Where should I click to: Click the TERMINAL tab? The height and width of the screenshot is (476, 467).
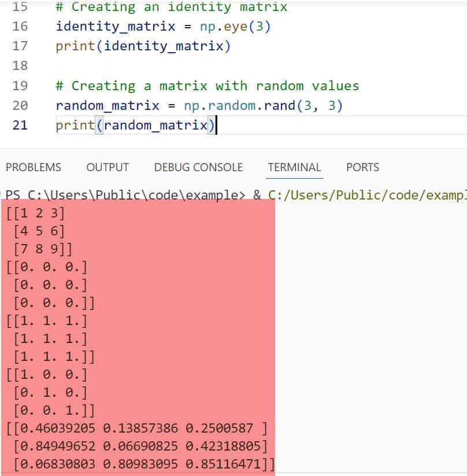pyautogui.click(x=294, y=167)
